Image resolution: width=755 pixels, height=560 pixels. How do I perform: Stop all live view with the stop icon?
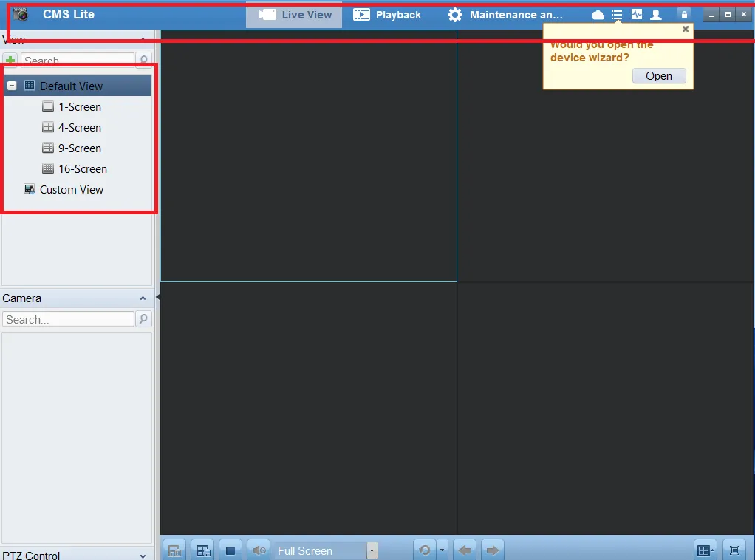click(230, 550)
